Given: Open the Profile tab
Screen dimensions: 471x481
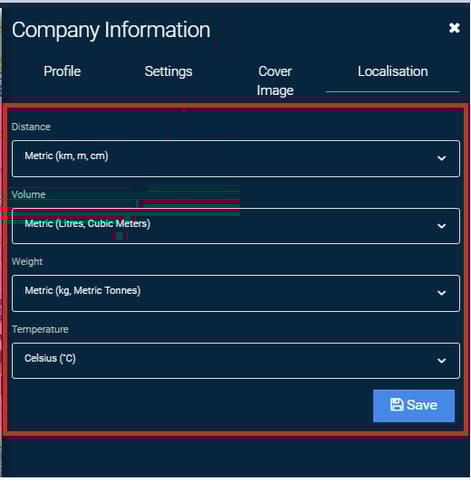Looking at the screenshot, I should coord(62,71).
